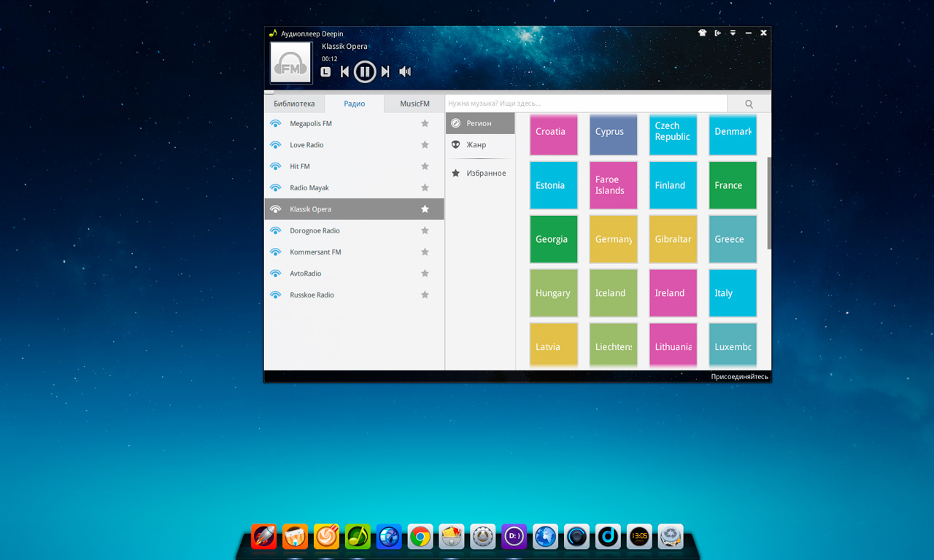The image size is (934, 560).
Task: Select the Жанр category
Action: click(476, 145)
